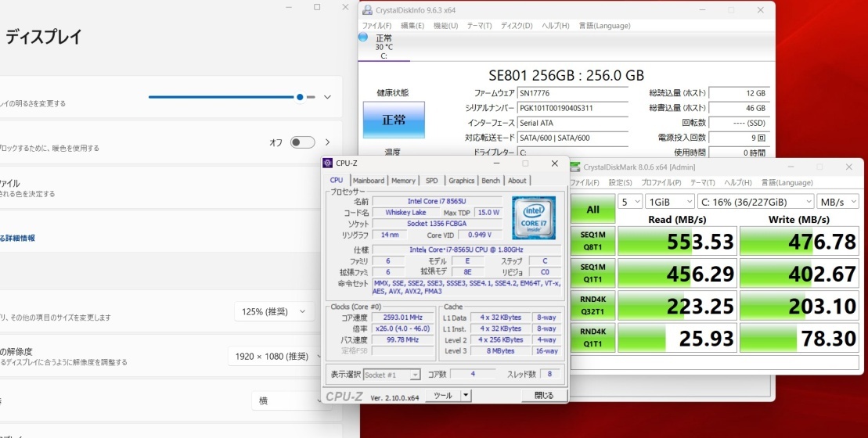
Task: Open the ディスク(D) menu in CrystalDiskInfo
Action: click(x=517, y=26)
